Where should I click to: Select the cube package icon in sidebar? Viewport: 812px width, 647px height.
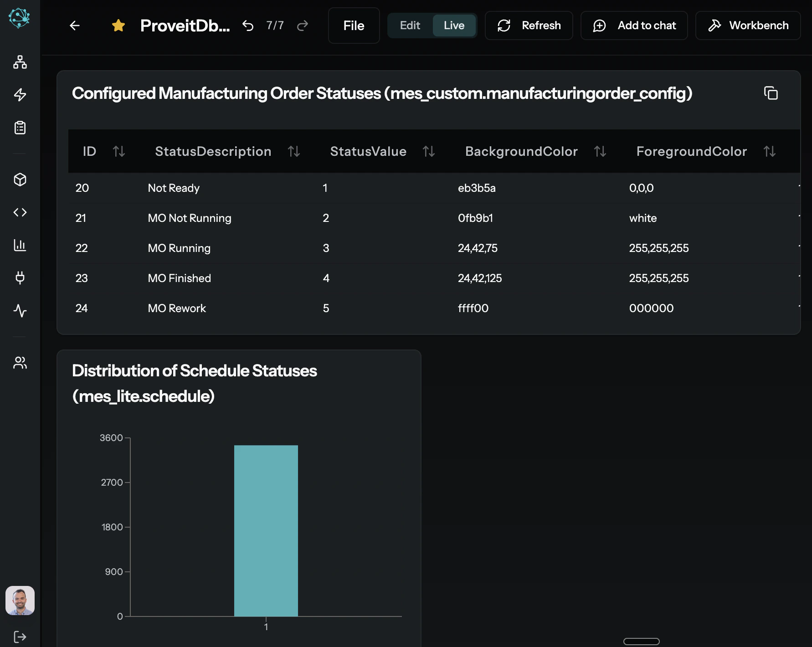click(x=20, y=180)
